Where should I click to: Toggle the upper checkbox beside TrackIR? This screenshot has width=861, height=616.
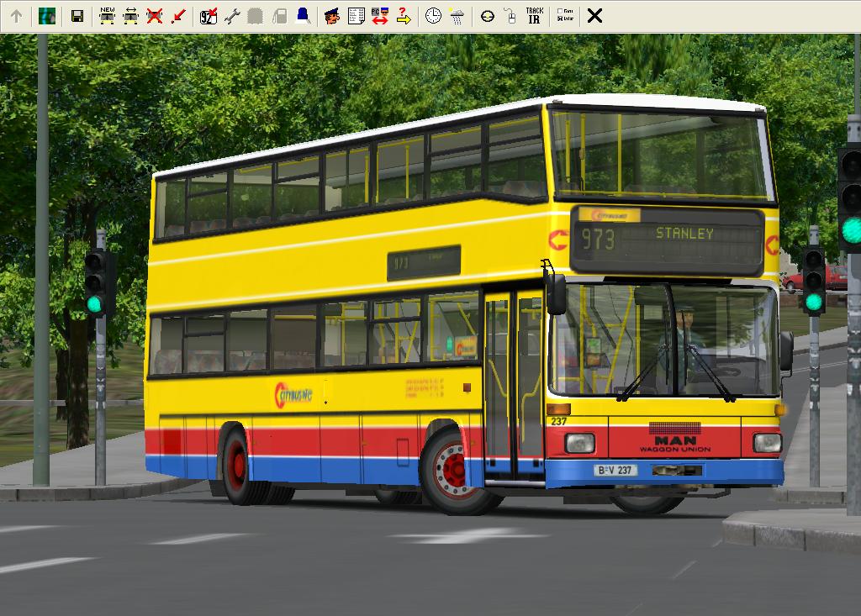point(559,11)
